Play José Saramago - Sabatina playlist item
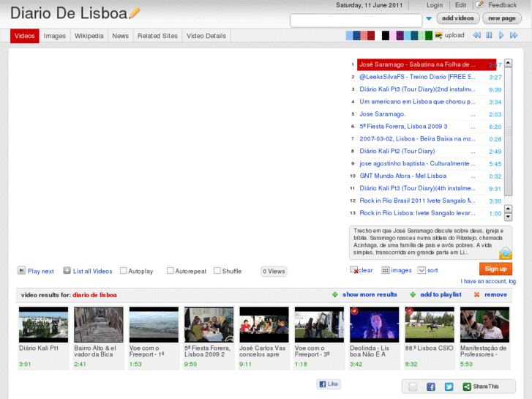The image size is (532, 399). 427,64
